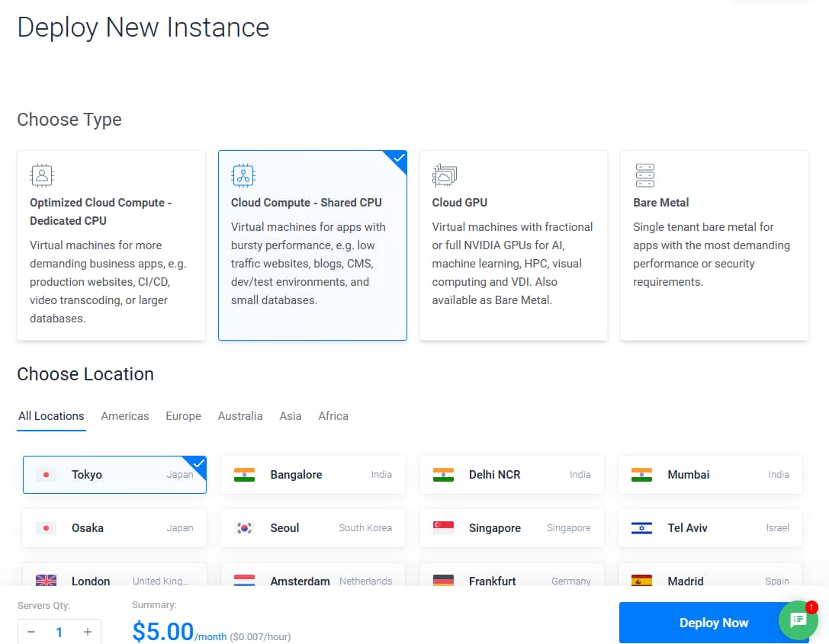Increase servers quantity with plus button
This screenshot has height=644, width=829.
coord(88,632)
